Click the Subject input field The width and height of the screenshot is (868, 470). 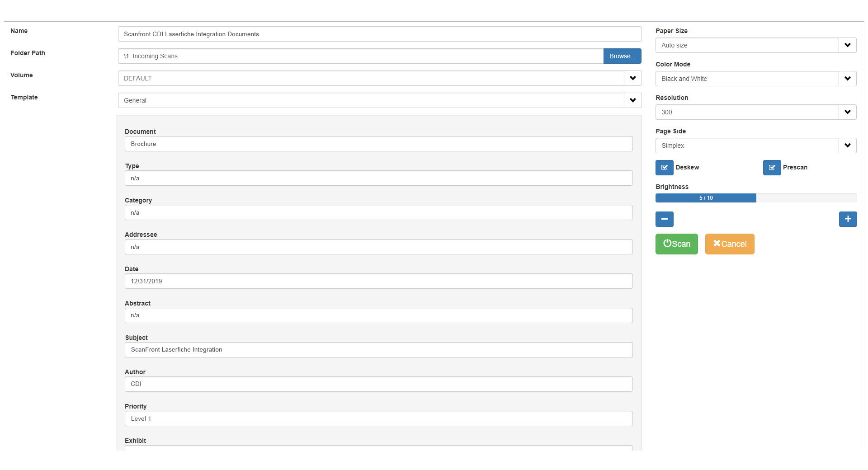(x=379, y=350)
